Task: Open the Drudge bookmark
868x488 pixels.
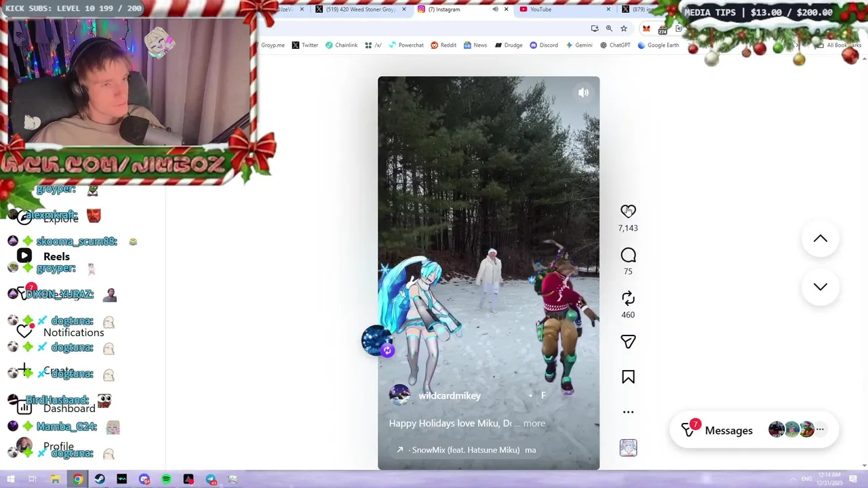Action: pyautogui.click(x=509, y=45)
